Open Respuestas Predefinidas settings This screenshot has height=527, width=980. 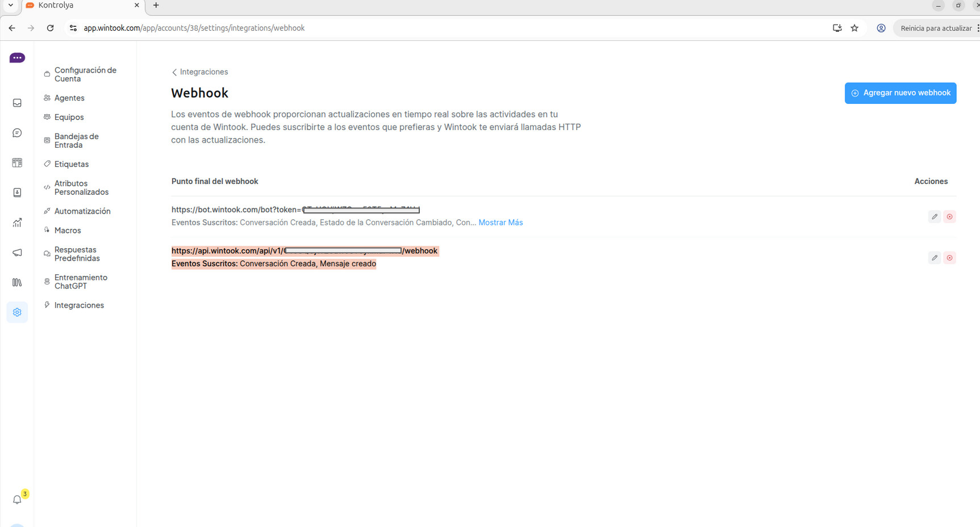coord(77,254)
